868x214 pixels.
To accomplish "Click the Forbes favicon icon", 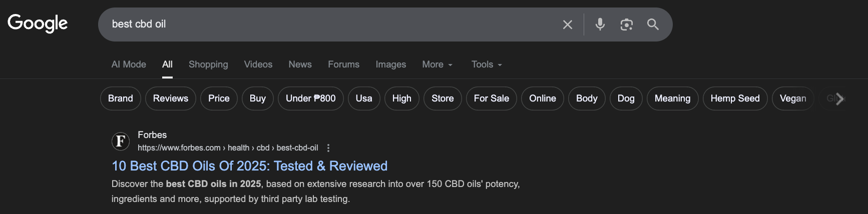I will pyautogui.click(x=121, y=141).
